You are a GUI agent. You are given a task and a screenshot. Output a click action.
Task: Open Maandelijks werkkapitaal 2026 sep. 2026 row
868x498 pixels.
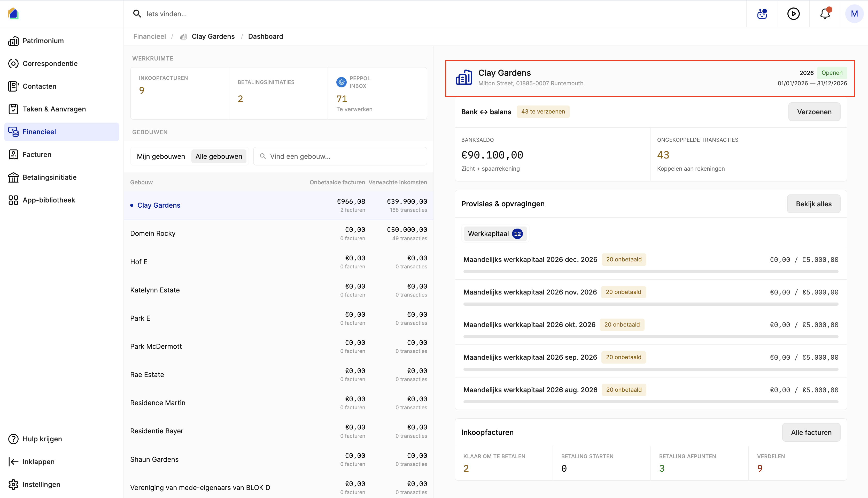pos(651,361)
